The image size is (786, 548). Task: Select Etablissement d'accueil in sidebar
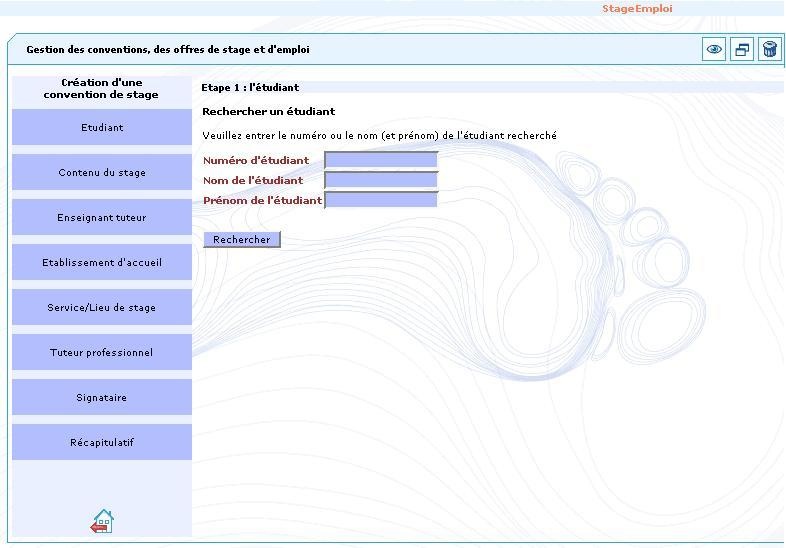point(102,263)
